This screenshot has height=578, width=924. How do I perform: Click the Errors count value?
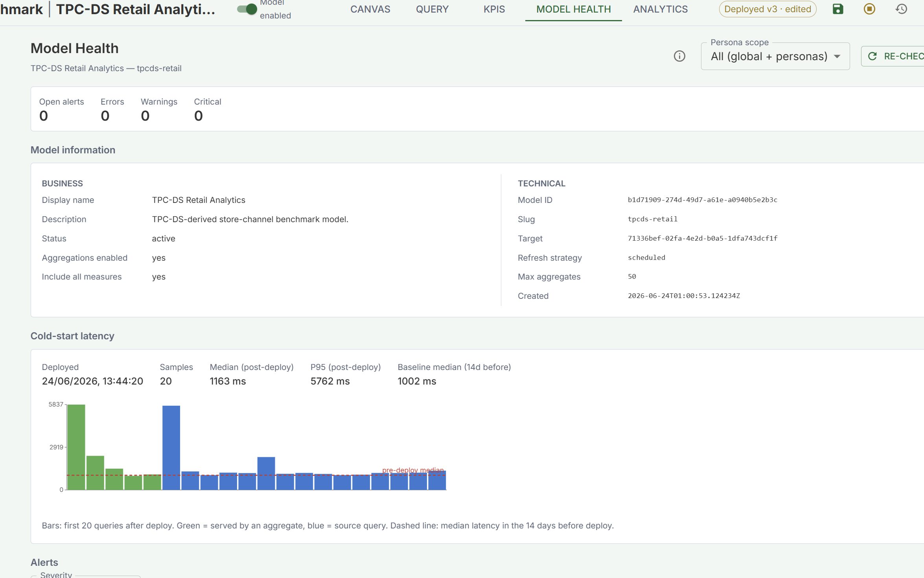105,116
